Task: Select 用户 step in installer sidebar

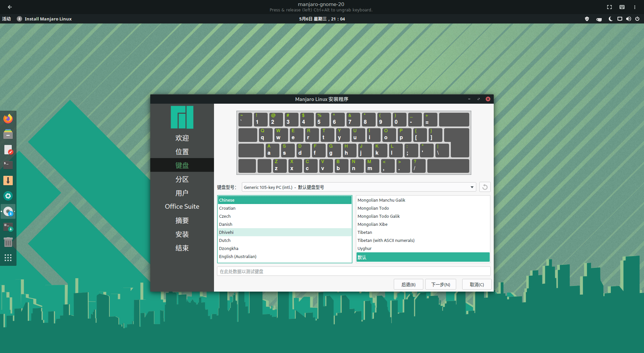Action: click(182, 193)
